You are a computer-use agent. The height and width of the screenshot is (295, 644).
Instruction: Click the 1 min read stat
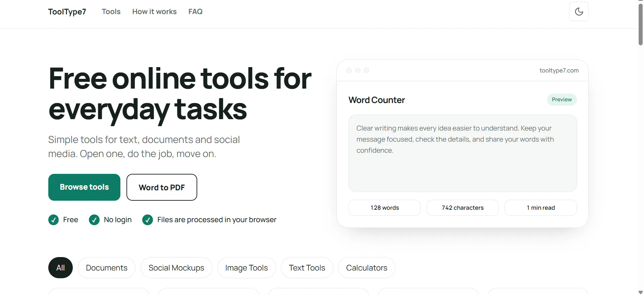click(541, 208)
